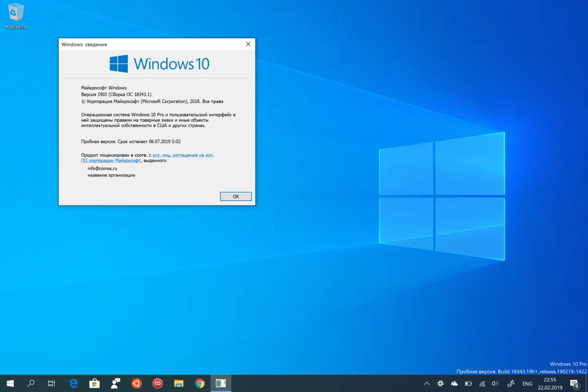The height and width of the screenshot is (392, 588).
Task: Open the volume slider
Action: click(x=495, y=383)
